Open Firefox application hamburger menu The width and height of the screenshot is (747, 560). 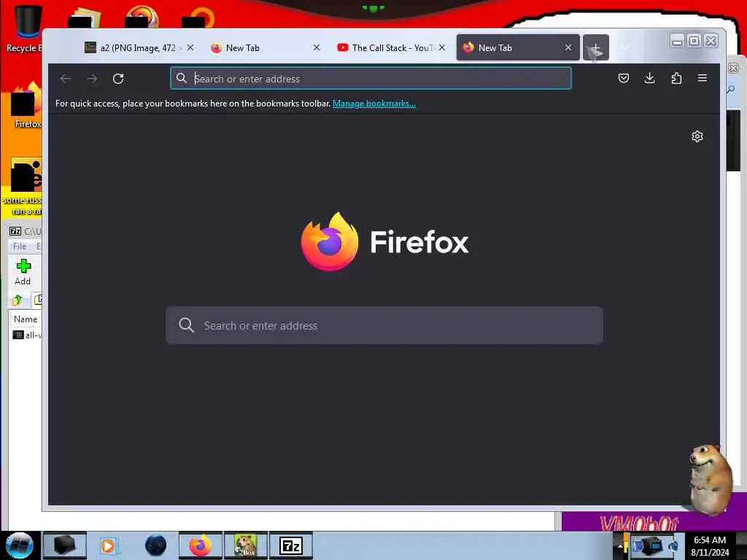point(703,78)
